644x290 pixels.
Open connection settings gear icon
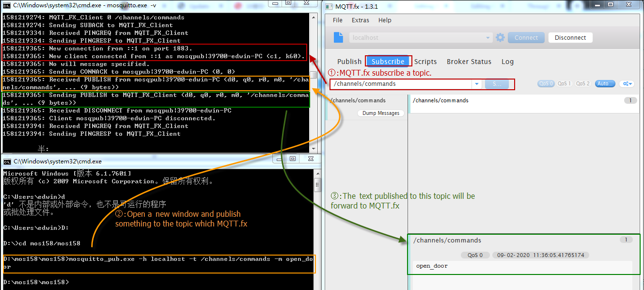pyautogui.click(x=501, y=37)
